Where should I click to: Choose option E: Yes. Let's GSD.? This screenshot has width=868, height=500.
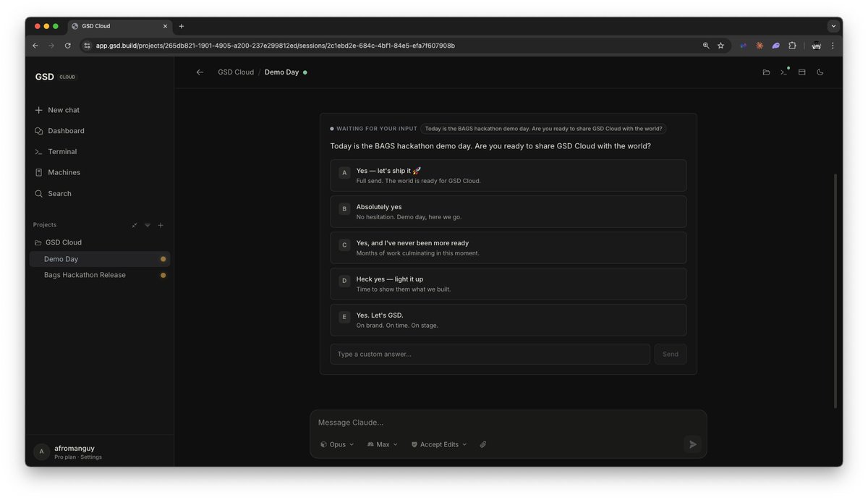tap(509, 320)
